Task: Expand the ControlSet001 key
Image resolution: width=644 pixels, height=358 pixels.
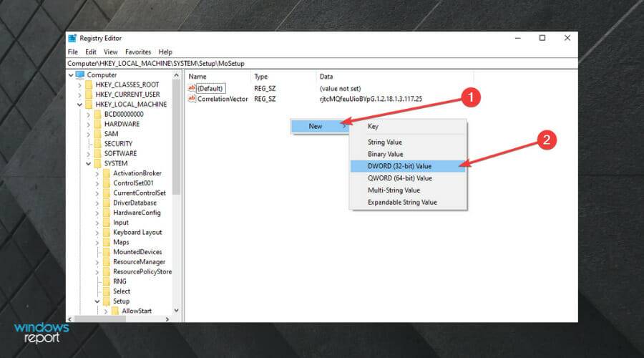Action: (97, 184)
